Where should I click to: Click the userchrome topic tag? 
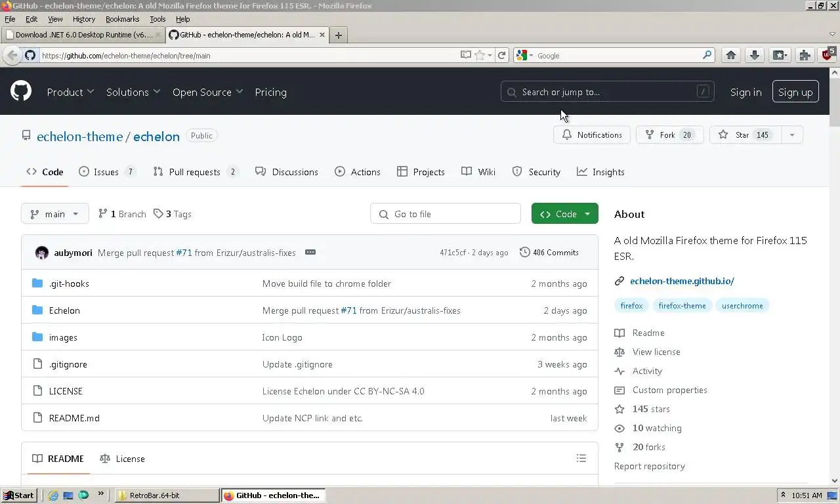[742, 306]
